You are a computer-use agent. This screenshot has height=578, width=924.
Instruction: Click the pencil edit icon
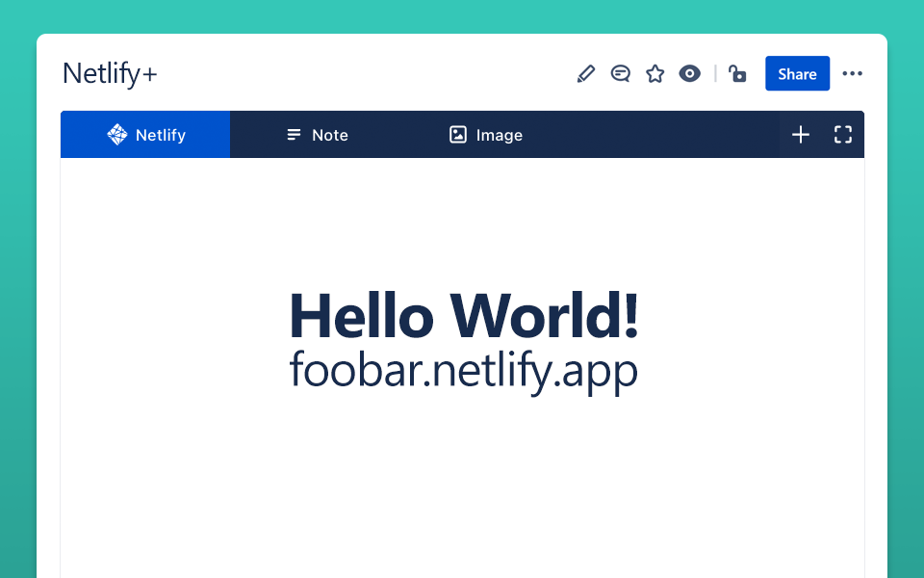coord(586,74)
